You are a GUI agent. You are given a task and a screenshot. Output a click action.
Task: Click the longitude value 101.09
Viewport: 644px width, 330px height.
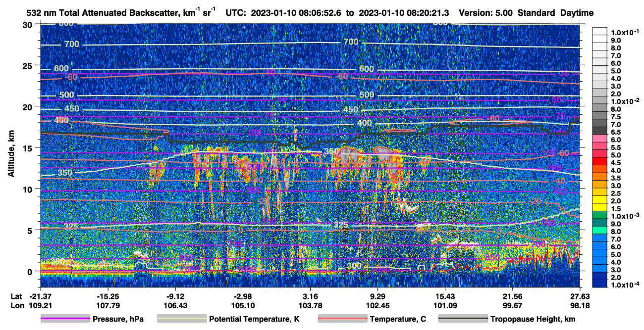click(445, 305)
